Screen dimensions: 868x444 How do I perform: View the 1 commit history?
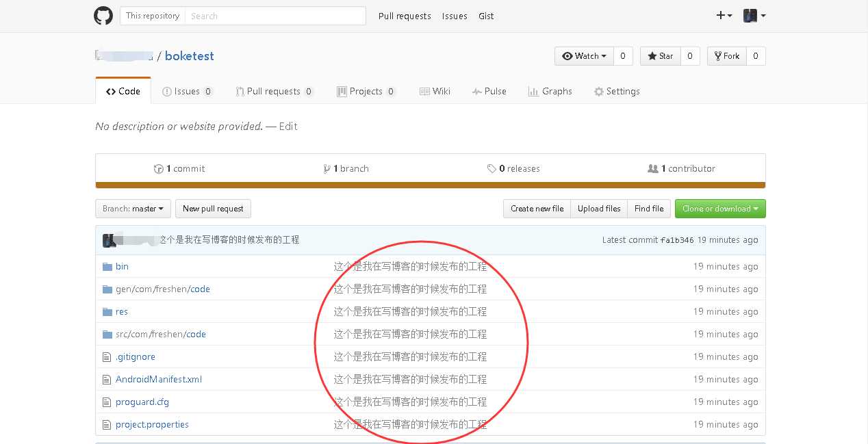point(179,168)
